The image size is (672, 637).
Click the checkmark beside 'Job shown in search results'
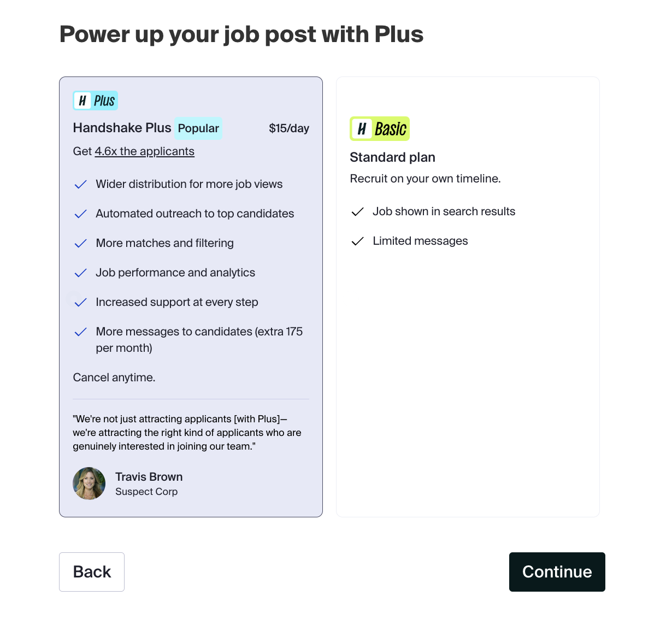click(358, 211)
